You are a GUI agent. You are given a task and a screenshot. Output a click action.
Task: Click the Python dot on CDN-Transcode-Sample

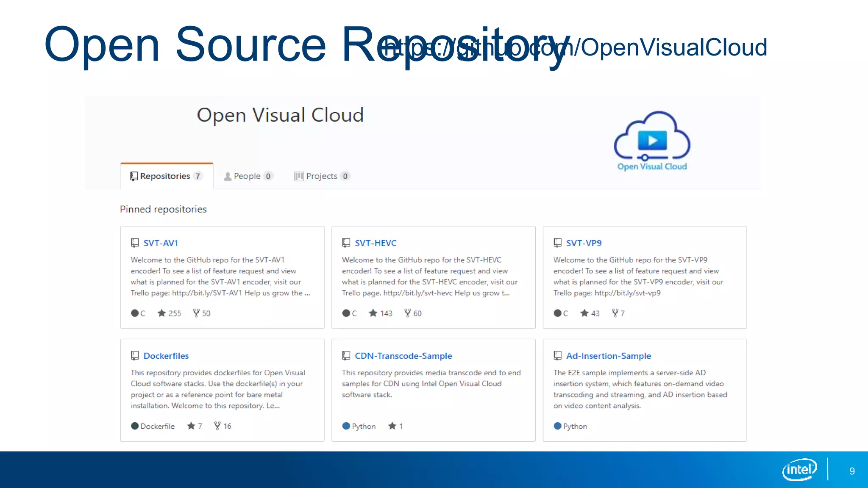pyautogui.click(x=346, y=426)
